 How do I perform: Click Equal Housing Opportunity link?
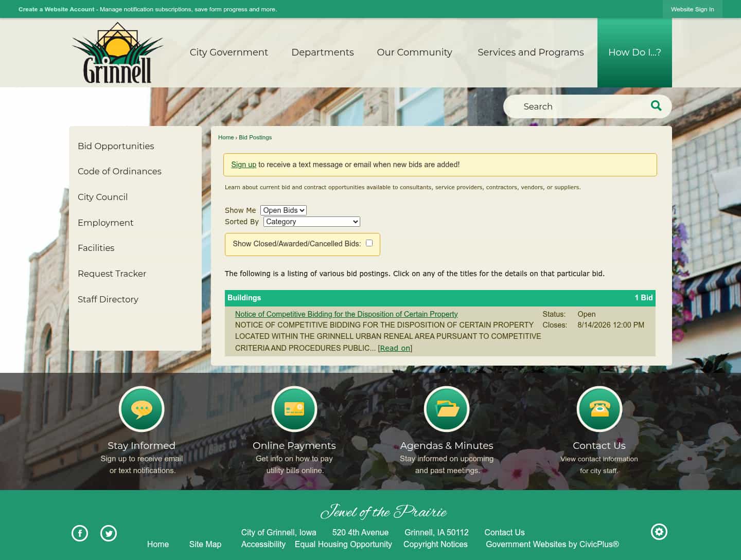click(343, 544)
